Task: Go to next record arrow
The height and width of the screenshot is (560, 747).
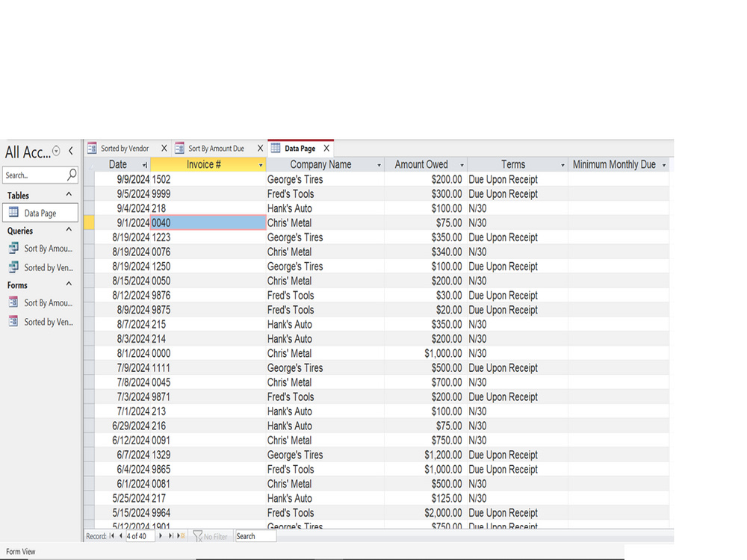Action: tap(161, 535)
